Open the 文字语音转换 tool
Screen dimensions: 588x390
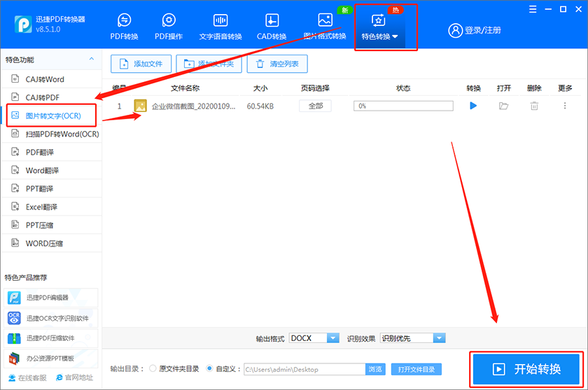click(220, 27)
